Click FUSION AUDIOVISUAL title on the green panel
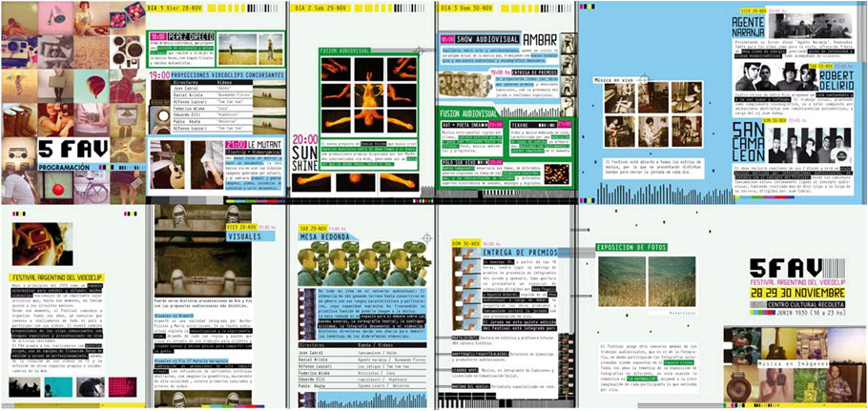This screenshot has height=411, width=868. pos(469,113)
